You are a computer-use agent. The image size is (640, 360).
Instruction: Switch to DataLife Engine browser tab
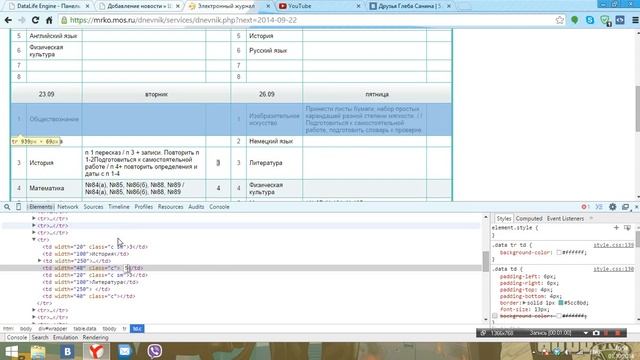(49, 6)
